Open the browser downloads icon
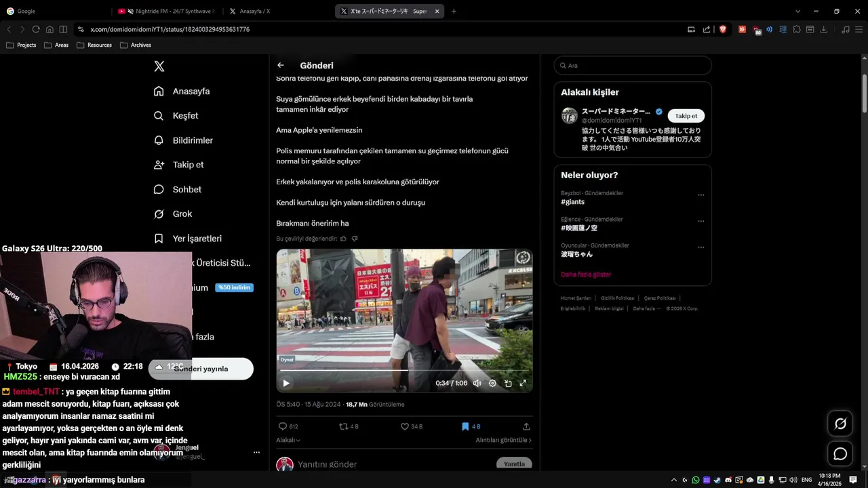Viewport: 868px width, 488px height. point(824,29)
